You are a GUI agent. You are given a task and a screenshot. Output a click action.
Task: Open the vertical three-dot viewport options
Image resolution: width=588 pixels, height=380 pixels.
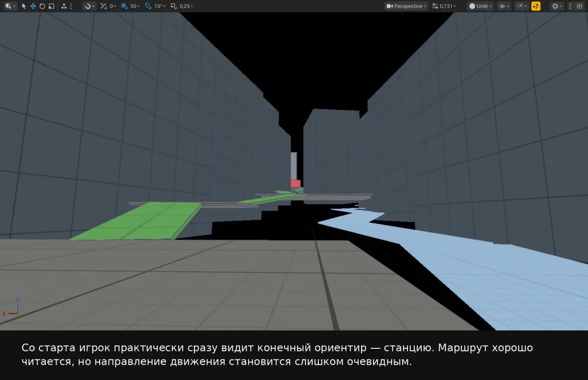point(571,6)
